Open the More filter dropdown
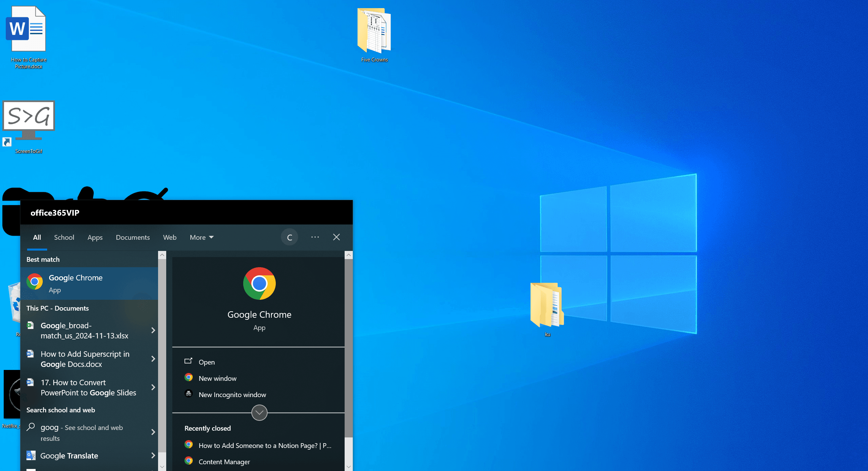Screen dimensions: 868x471 201,237
